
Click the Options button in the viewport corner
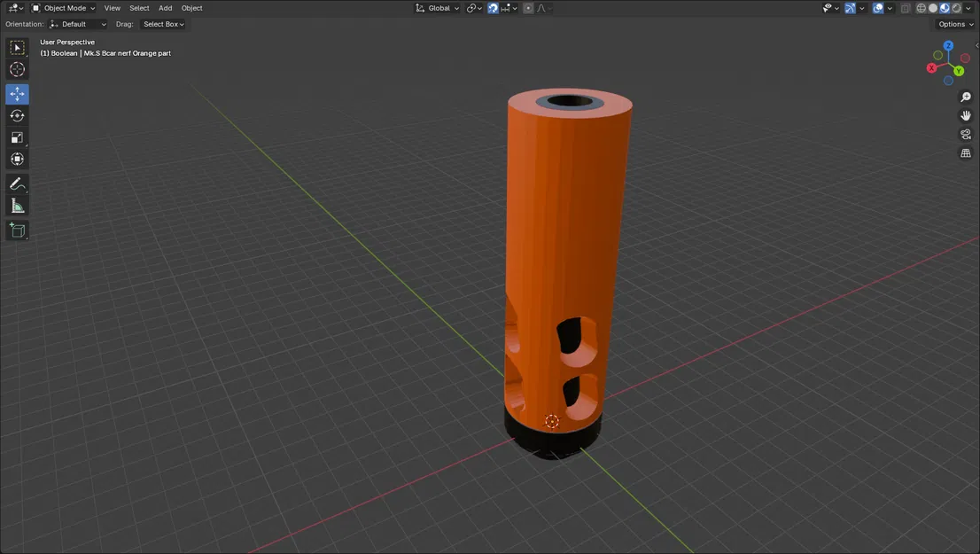pos(953,24)
